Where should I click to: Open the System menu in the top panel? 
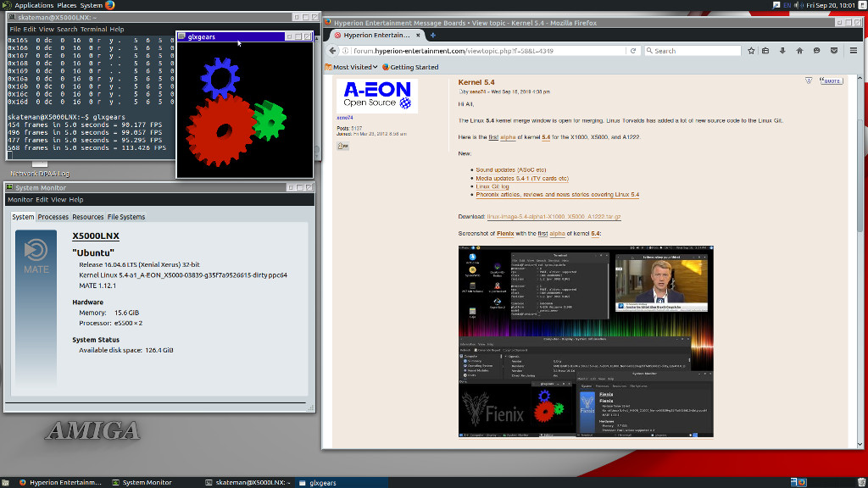coord(92,5)
